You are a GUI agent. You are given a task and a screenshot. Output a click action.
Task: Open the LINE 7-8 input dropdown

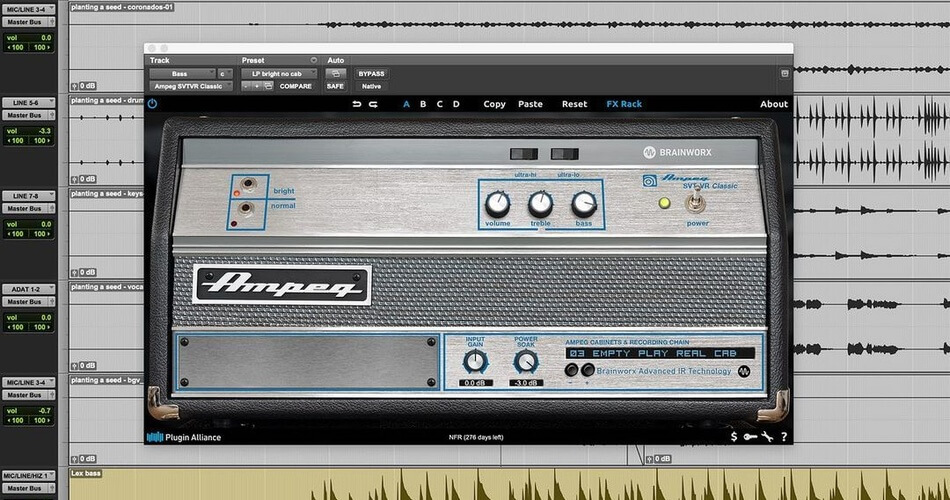pyautogui.click(x=28, y=196)
